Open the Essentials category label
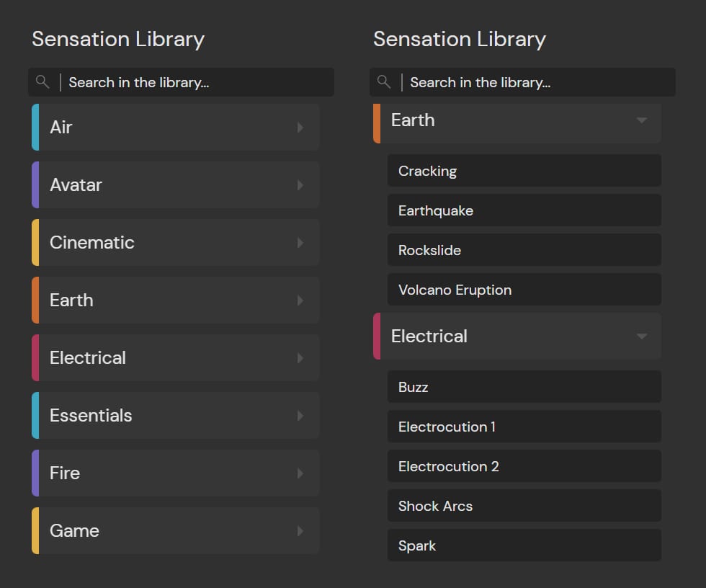This screenshot has width=706, height=588. (91, 416)
